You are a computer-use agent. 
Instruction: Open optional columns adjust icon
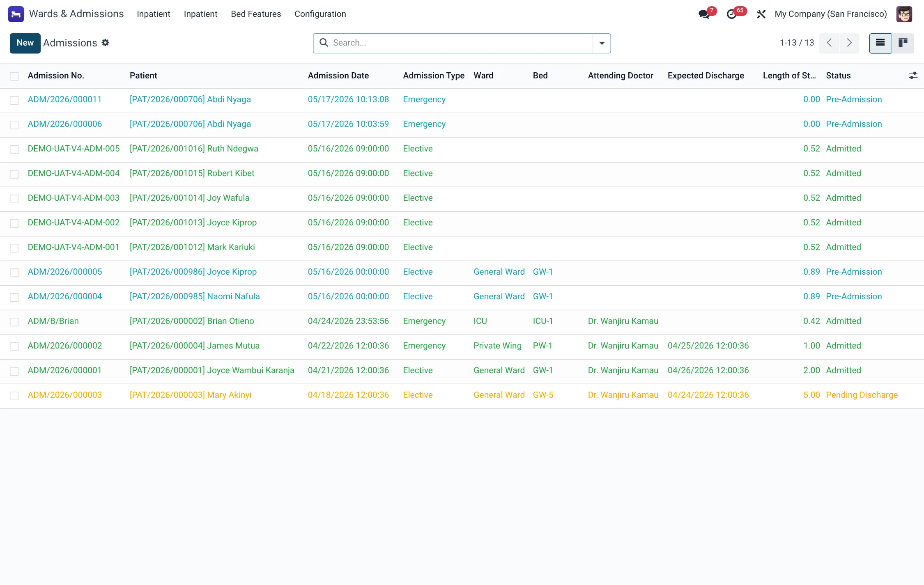coord(913,76)
